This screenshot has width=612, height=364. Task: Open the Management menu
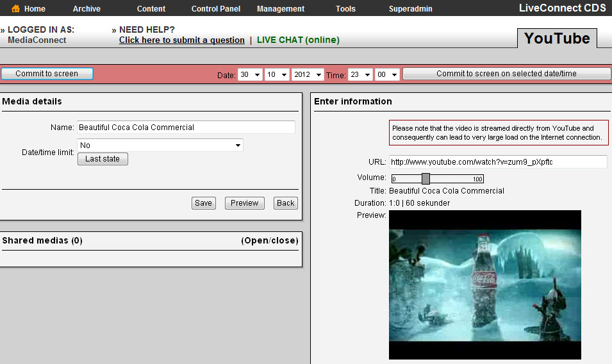coord(281,8)
